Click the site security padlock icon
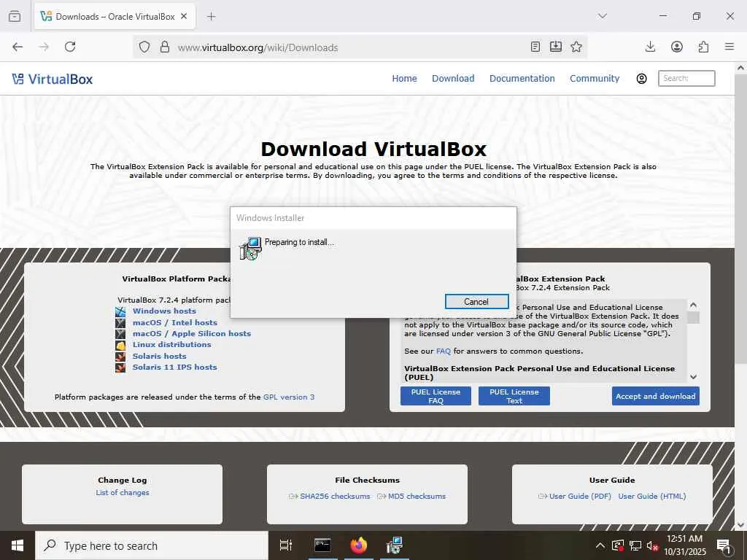 point(165,47)
